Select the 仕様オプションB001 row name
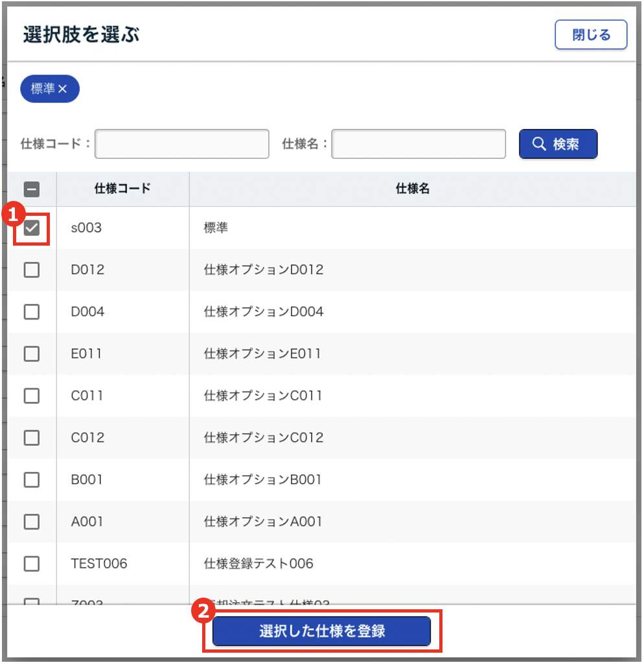 pos(262,480)
